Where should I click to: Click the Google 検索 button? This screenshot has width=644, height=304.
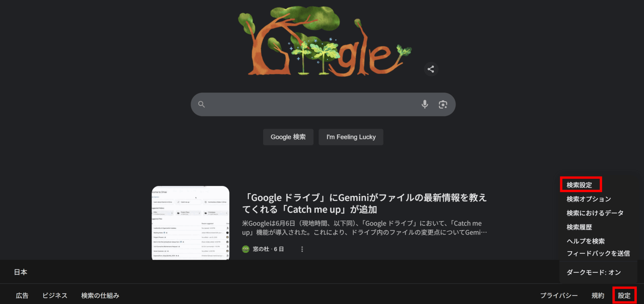[x=288, y=137]
